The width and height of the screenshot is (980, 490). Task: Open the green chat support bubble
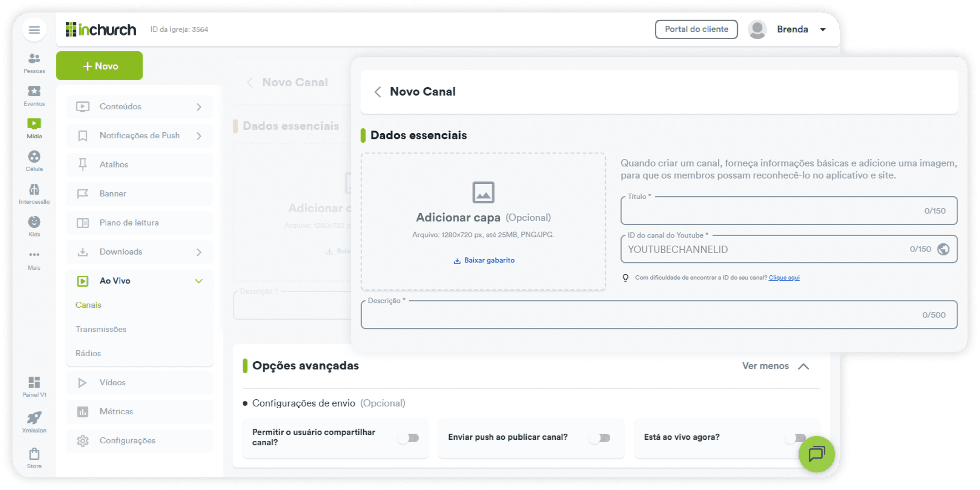[817, 454]
